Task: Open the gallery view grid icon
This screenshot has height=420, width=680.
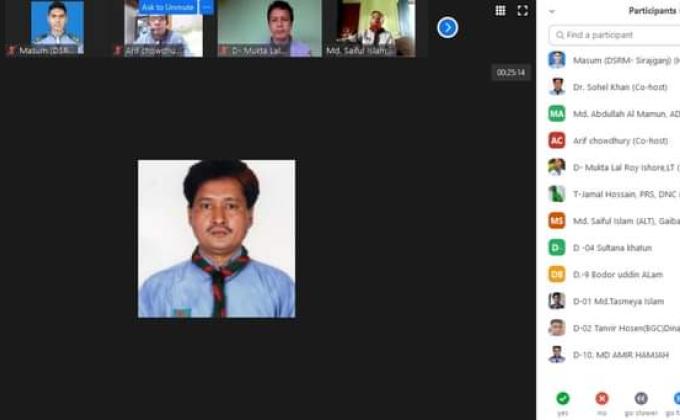Action: (x=500, y=10)
